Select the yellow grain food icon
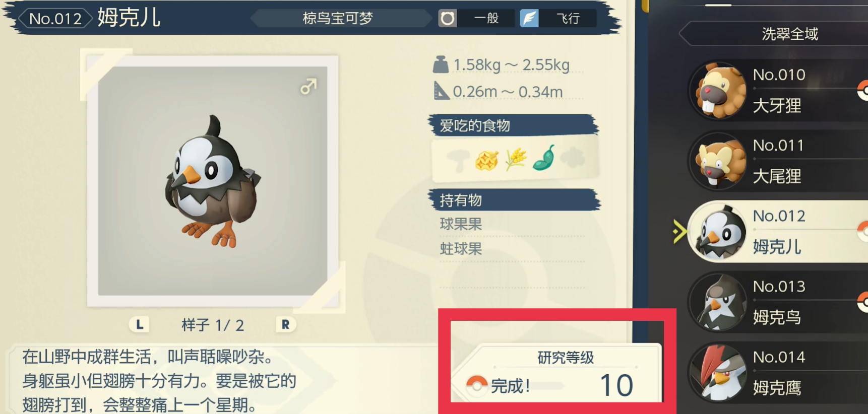Screen dimensions: 868x414 516,159
